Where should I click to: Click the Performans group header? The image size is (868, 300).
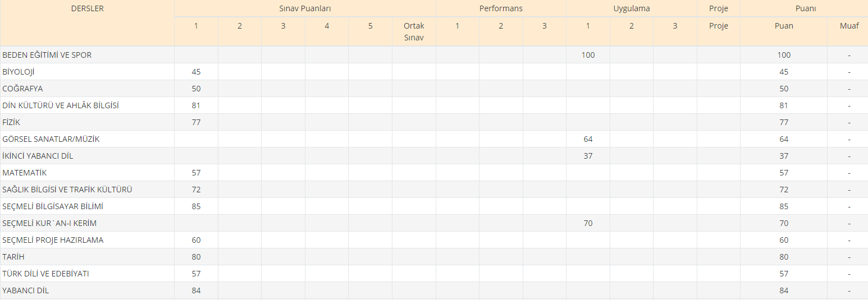(x=501, y=9)
